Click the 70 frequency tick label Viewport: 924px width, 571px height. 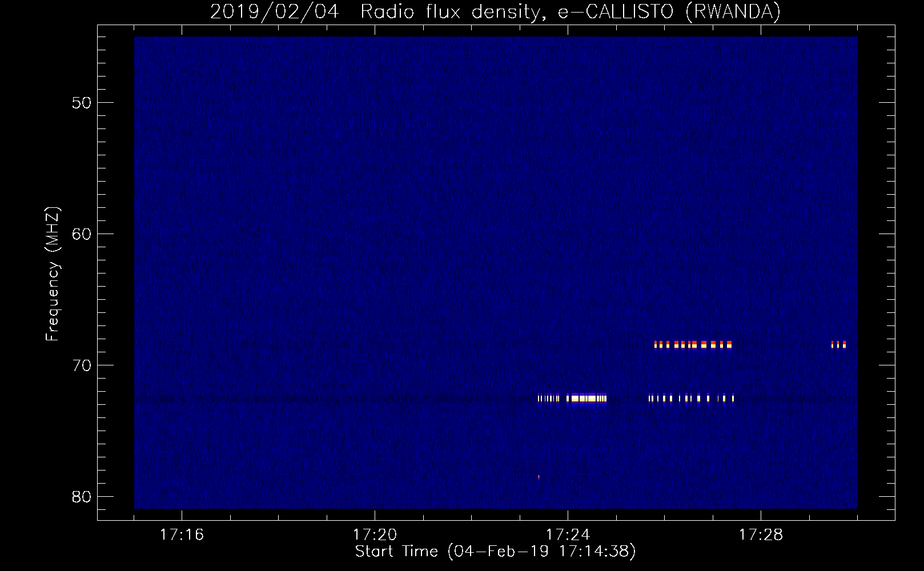click(82, 365)
